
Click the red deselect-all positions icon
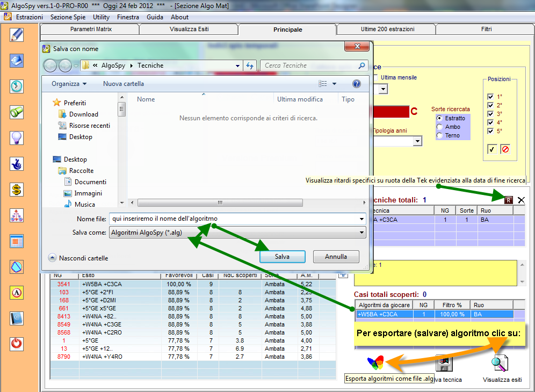(505, 149)
